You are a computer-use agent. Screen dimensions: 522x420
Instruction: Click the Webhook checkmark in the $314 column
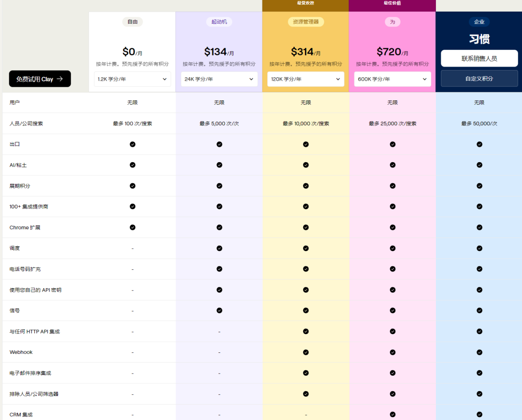[x=306, y=352]
